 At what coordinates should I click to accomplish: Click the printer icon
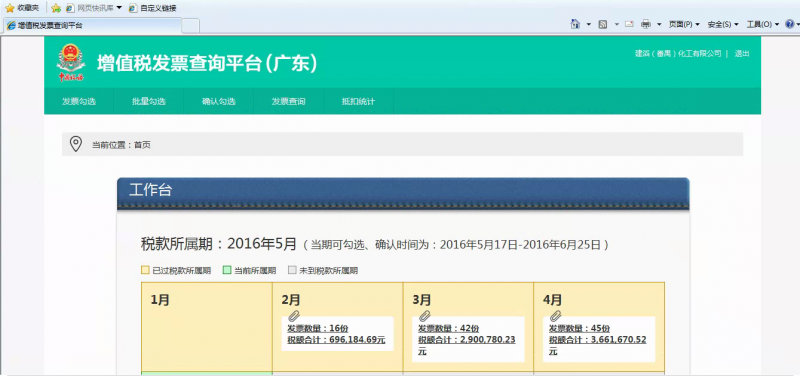click(646, 24)
